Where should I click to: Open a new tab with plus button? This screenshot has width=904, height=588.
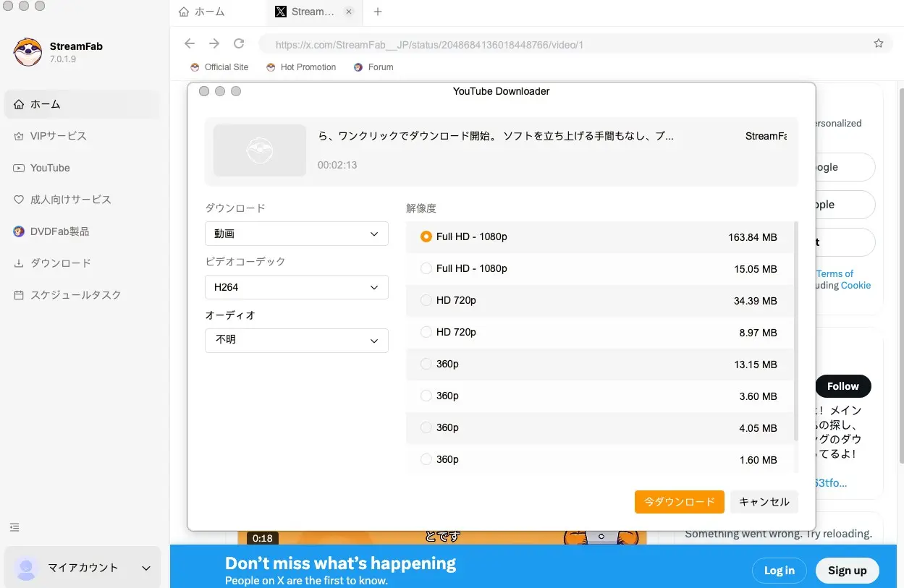(x=377, y=12)
